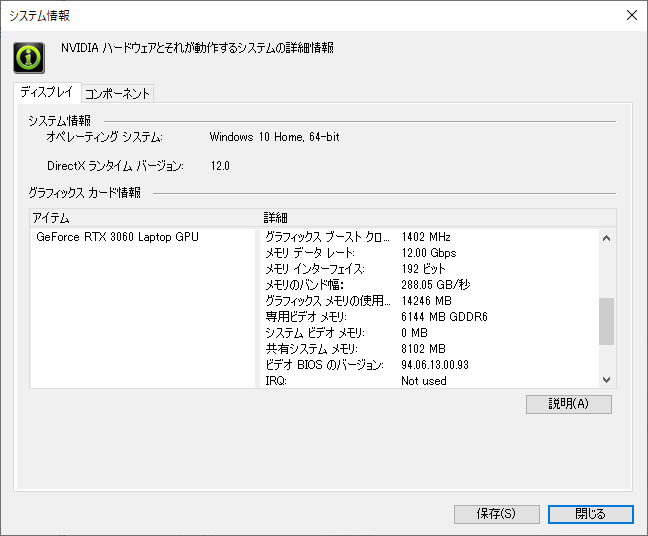Click the メモリのバンド幅 label
This screenshot has height=536, width=648.
[304, 285]
